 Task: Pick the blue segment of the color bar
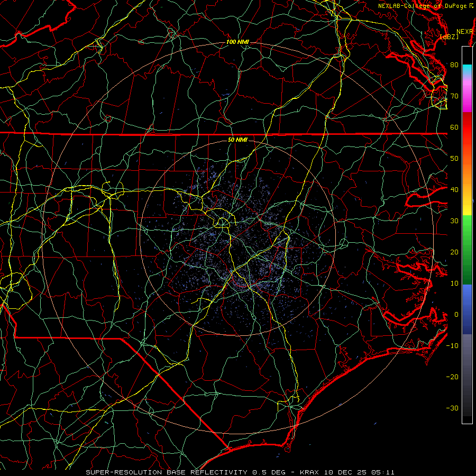click(x=467, y=309)
